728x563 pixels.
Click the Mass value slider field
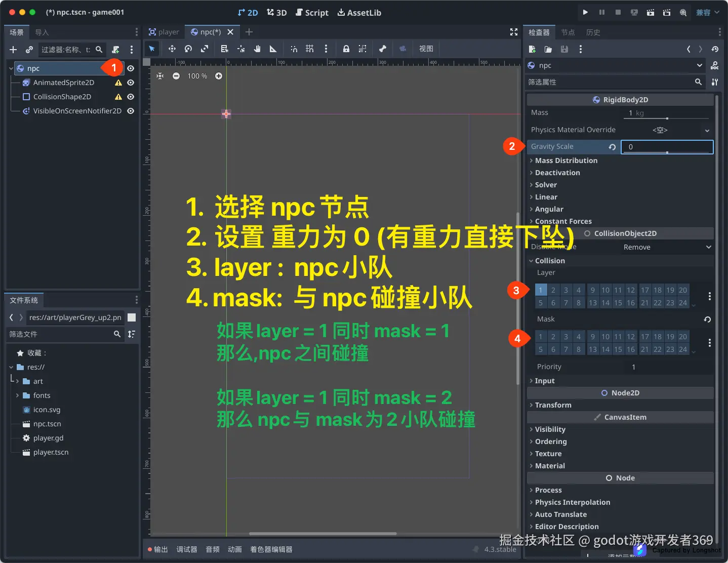click(x=667, y=113)
